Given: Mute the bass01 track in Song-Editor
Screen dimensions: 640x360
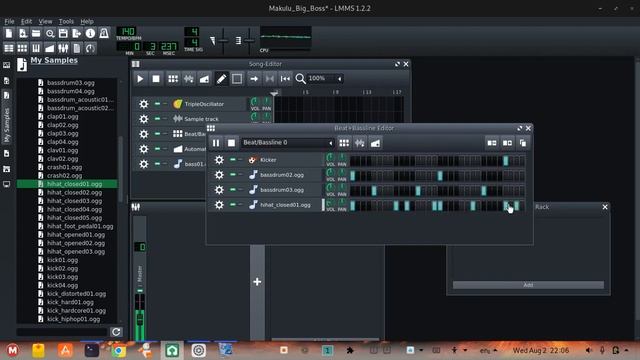Looking at the screenshot, I should point(157,164).
